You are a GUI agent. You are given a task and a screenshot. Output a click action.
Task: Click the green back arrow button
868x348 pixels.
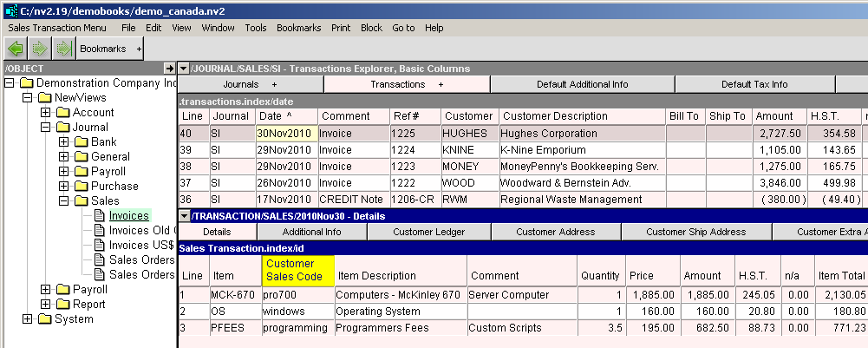[16, 49]
